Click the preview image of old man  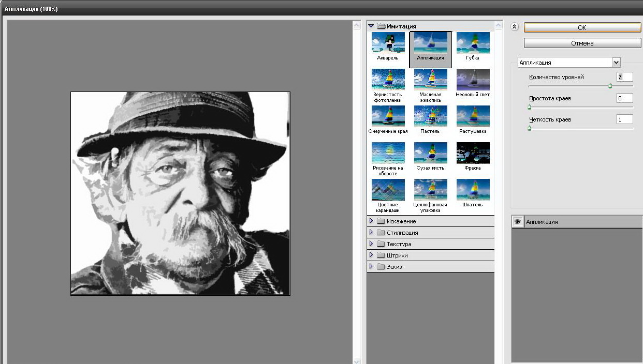pyautogui.click(x=180, y=193)
